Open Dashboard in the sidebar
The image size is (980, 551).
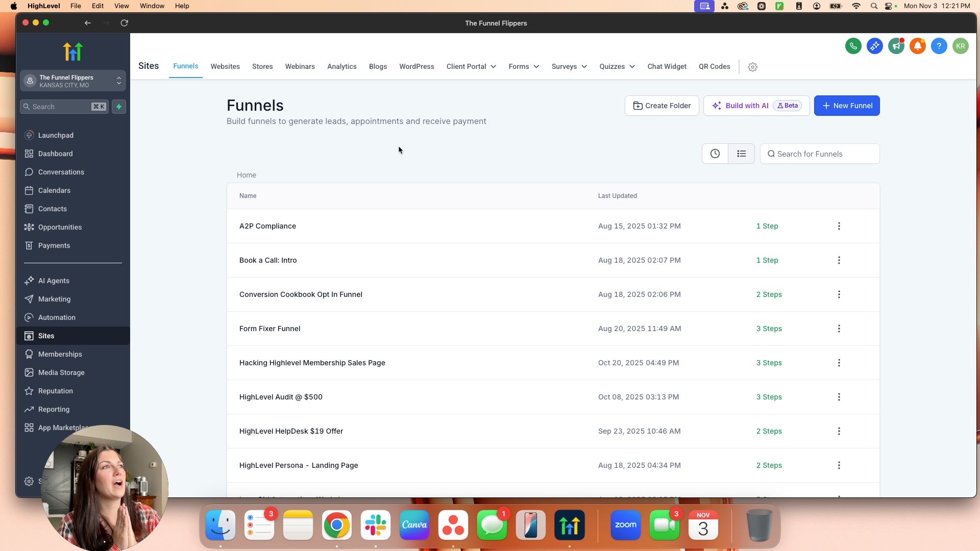pyautogui.click(x=55, y=154)
